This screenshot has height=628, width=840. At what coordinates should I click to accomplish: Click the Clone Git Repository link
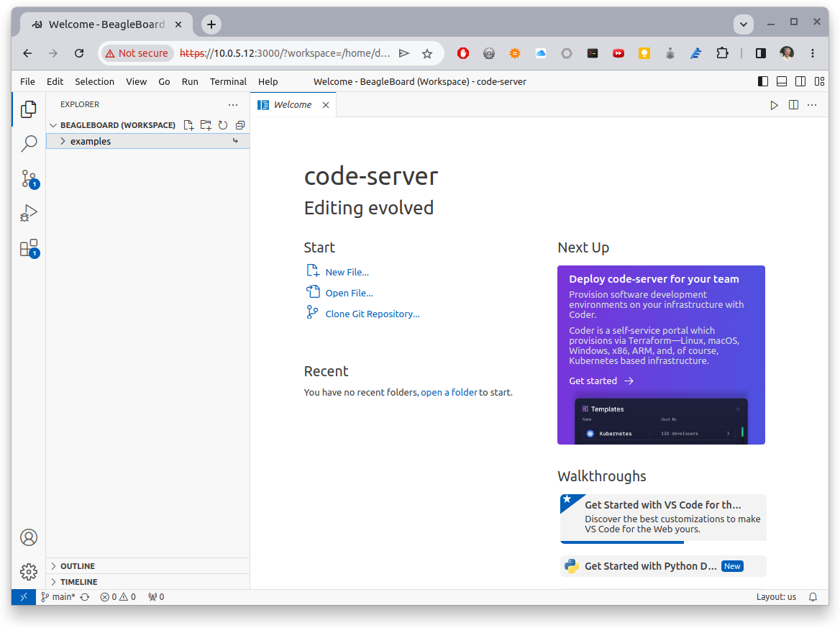372,314
